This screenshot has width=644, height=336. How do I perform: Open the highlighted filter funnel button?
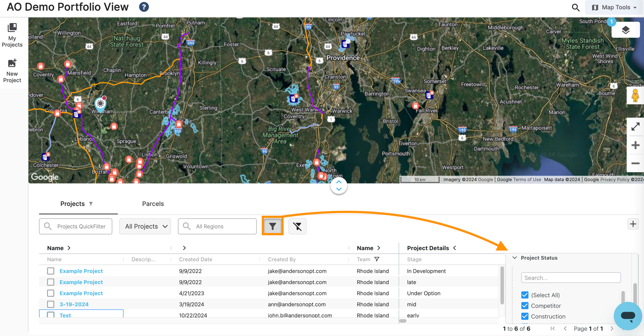(273, 226)
